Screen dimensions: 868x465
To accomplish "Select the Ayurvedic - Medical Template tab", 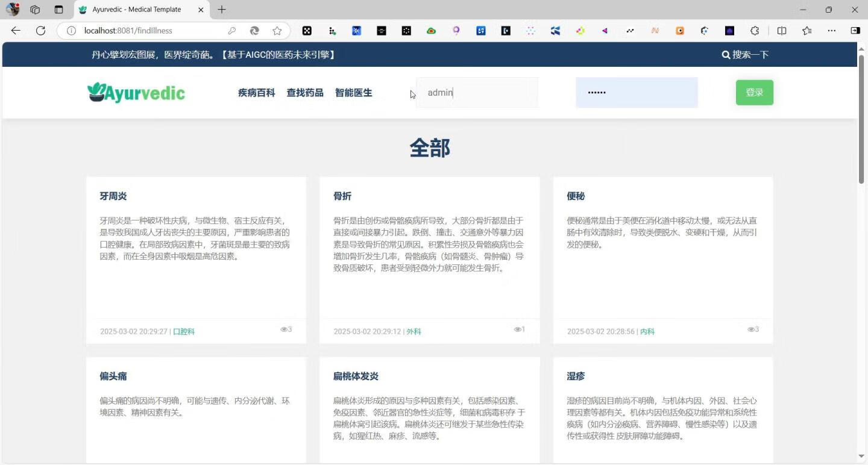I will tap(142, 10).
